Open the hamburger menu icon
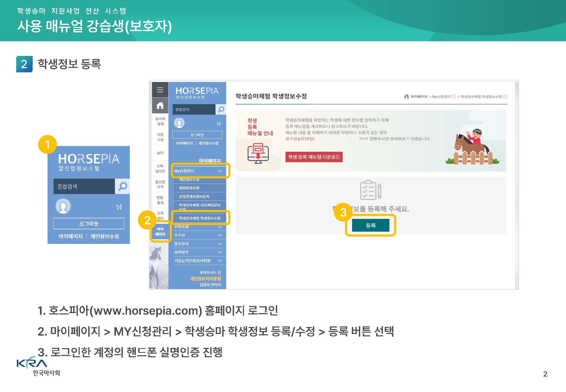The width and height of the screenshot is (566, 392). pyautogui.click(x=160, y=90)
